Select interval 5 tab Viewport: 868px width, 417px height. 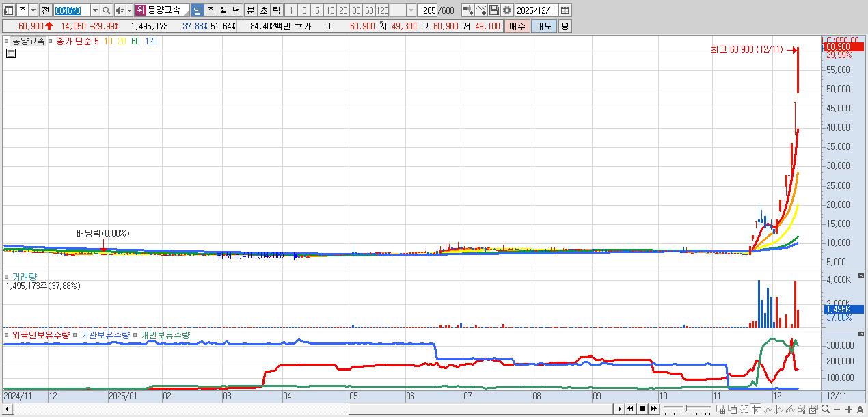coord(317,10)
